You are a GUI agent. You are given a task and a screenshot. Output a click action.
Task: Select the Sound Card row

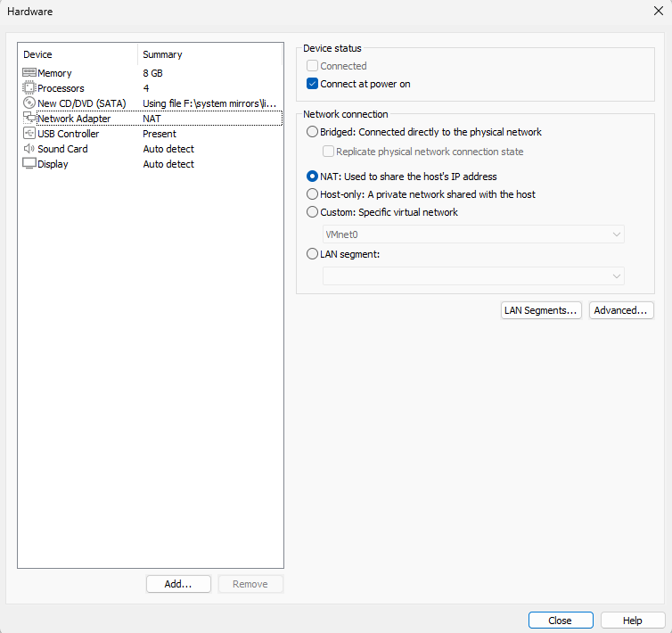pyautogui.click(x=152, y=149)
